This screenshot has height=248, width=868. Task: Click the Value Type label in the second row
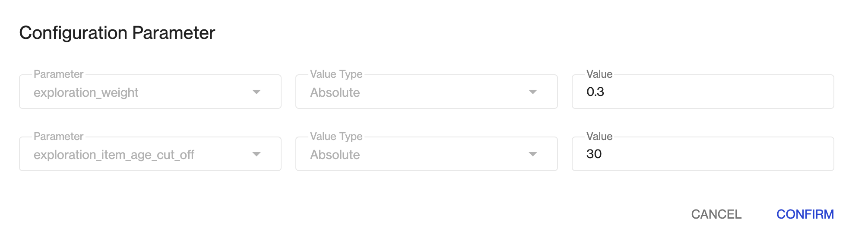point(336,137)
